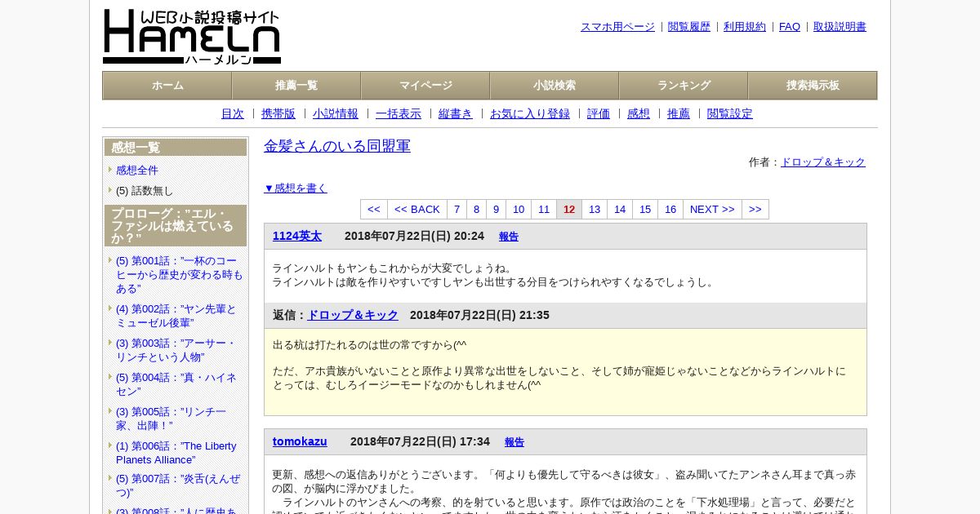
Task: Open the 閲覧履歴 link
Action: (689, 27)
